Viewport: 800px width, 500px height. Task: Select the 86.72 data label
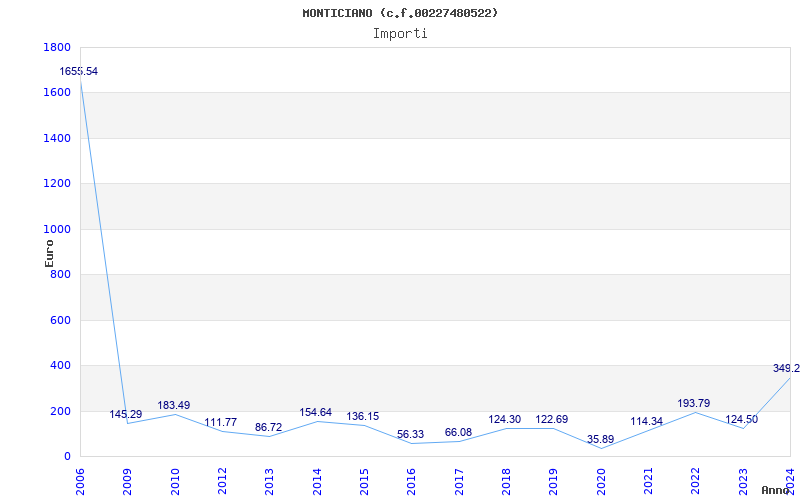(x=268, y=428)
